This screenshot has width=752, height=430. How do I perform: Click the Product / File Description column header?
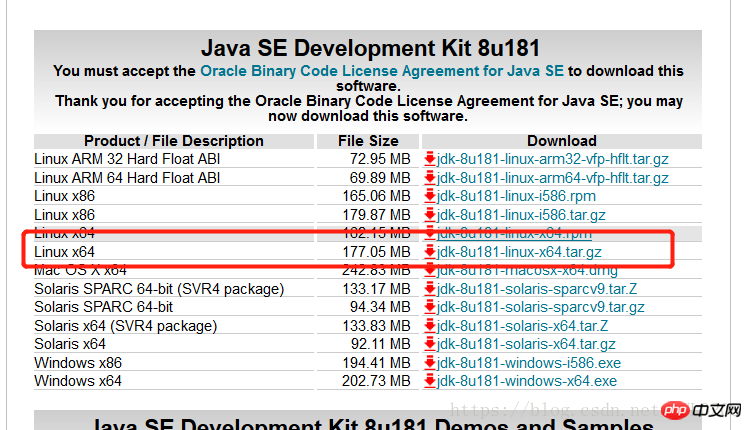[174, 141]
